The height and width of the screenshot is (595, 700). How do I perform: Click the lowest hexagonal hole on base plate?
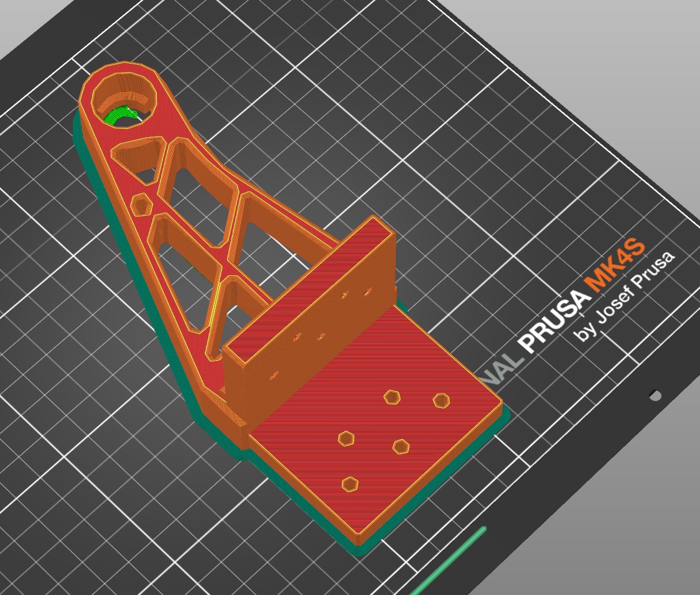(x=350, y=484)
